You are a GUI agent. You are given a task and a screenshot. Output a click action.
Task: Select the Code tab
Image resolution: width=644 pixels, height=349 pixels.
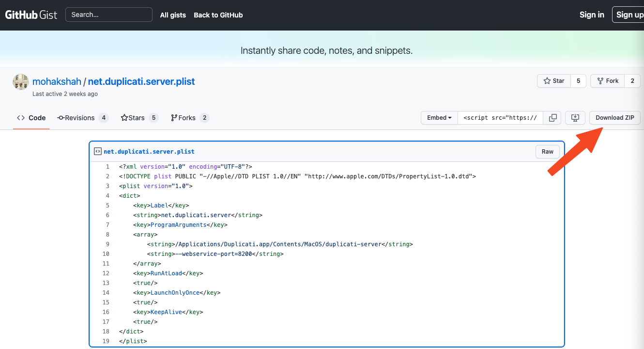pos(31,118)
